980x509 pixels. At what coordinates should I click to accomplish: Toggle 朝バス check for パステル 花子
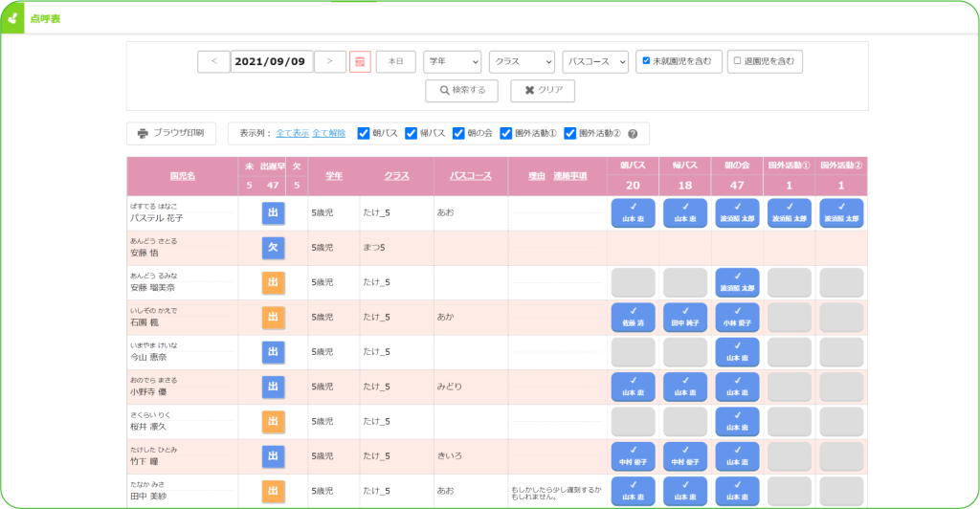(634, 213)
